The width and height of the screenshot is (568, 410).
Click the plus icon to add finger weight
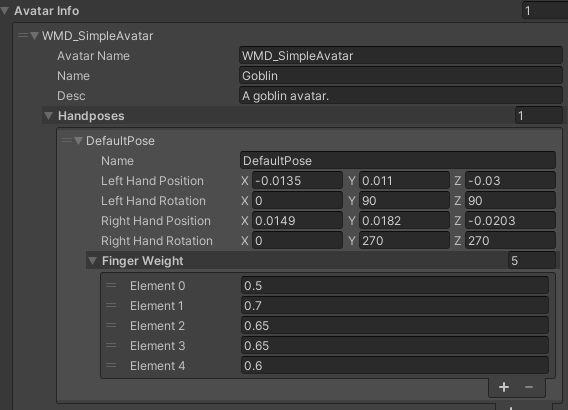504,387
